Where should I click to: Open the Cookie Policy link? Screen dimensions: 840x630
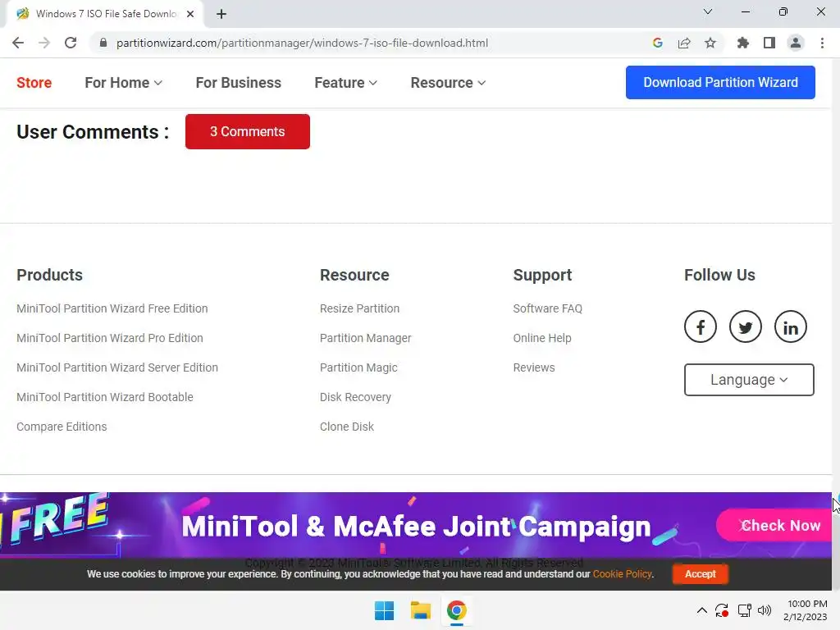[x=622, y=573]
